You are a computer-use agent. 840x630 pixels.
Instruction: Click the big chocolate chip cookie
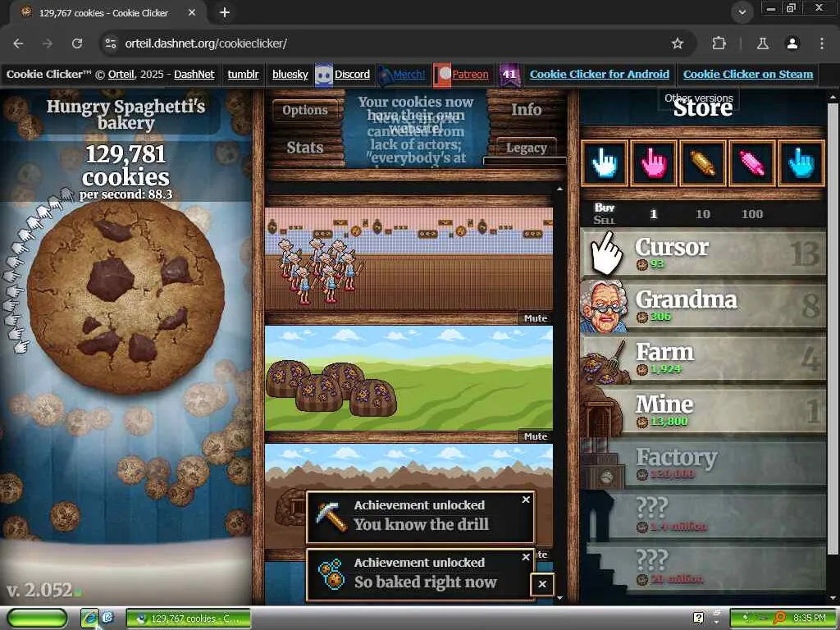126,297
